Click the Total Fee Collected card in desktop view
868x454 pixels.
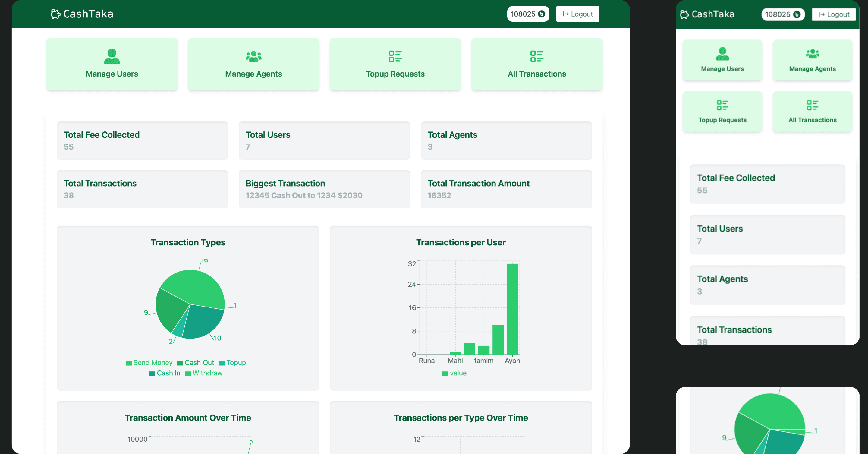[143, 140]
